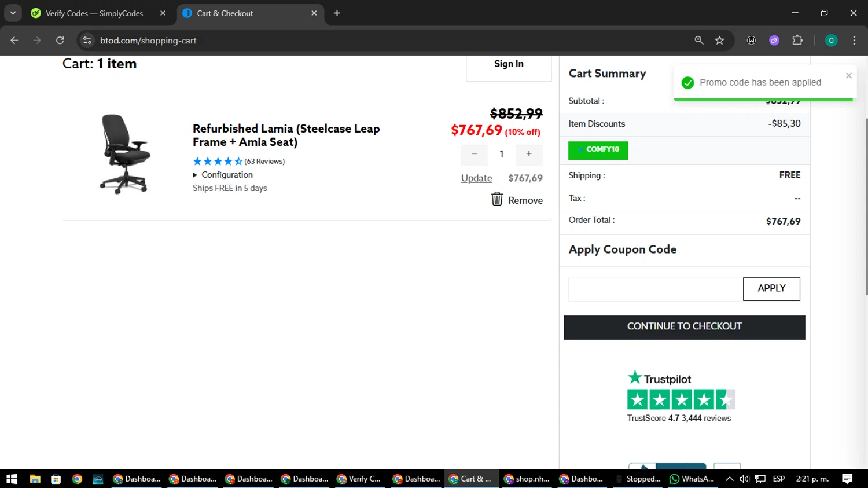
Task: Focus the coupon code input field
Action: [x=656, y=289]
